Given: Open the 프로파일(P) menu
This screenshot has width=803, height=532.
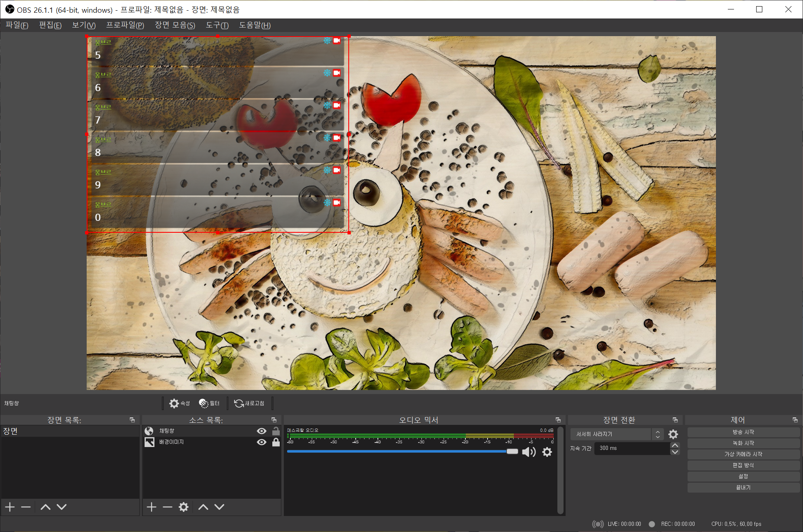Looking at the screenshot, I should 125,25.
